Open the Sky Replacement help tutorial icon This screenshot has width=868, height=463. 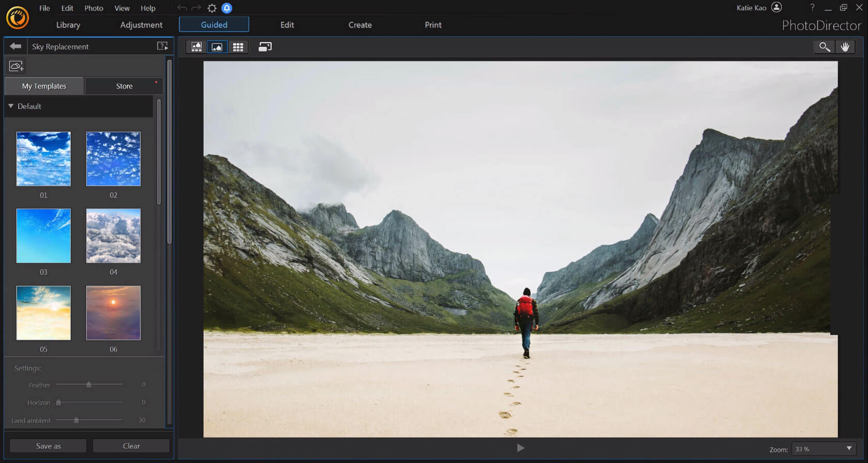tap(162, 46)
